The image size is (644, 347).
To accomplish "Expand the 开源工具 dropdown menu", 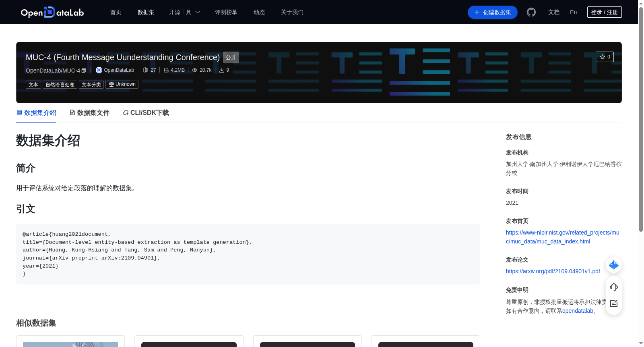I will point(184,12).
